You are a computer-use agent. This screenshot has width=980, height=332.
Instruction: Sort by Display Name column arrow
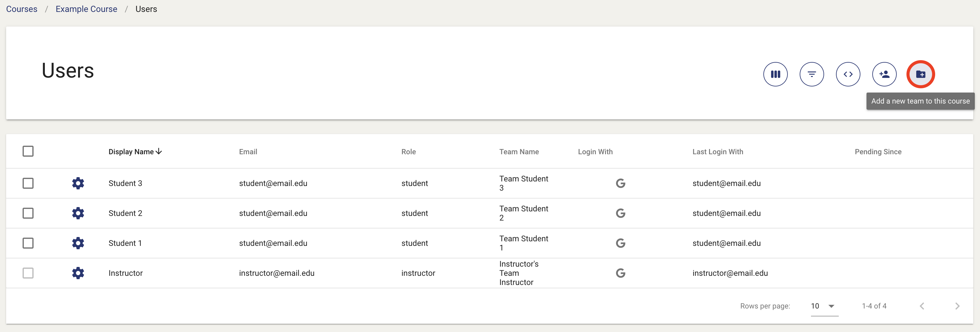pyautogui.click(x=159, y=151)
